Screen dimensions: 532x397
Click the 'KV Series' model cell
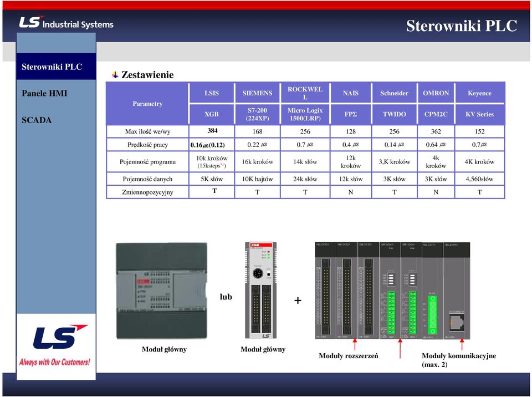point(479,114)
